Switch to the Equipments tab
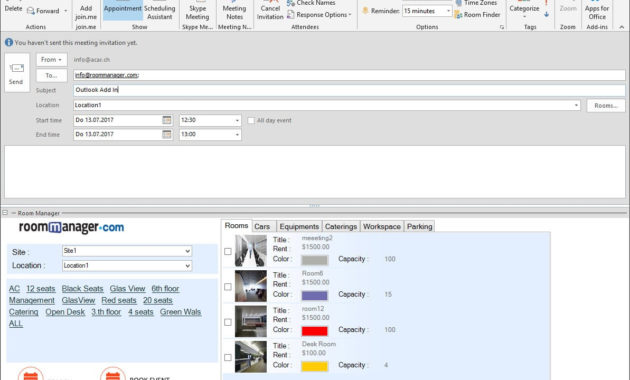This screenshot has height=380, width=630. pyautogui.click(x=299, y=227)
